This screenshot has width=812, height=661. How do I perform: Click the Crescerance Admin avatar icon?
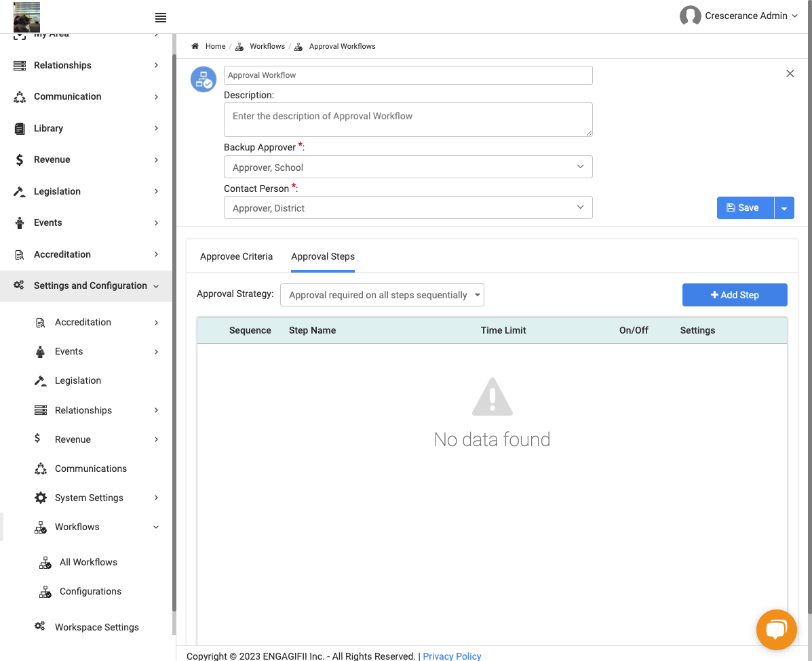point(690,16)
